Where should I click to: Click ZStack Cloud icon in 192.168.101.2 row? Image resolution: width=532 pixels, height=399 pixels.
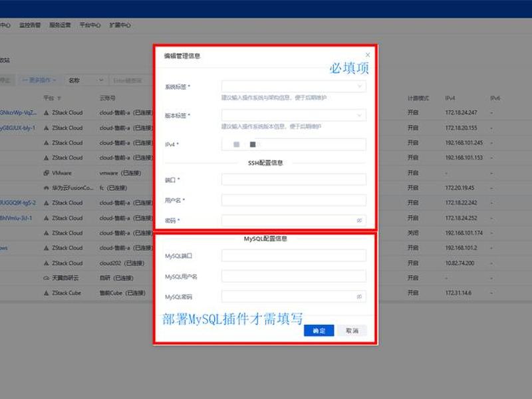pyautogui.click(x=47, y=248)
